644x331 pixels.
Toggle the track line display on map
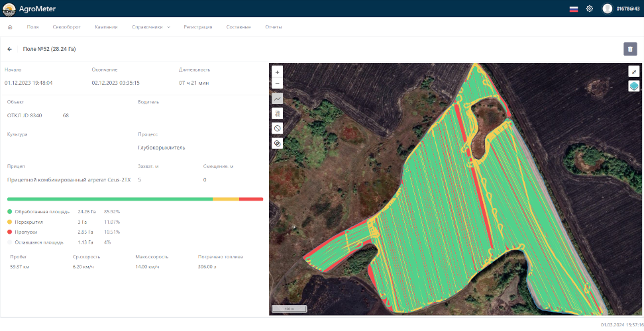[278, 99]
